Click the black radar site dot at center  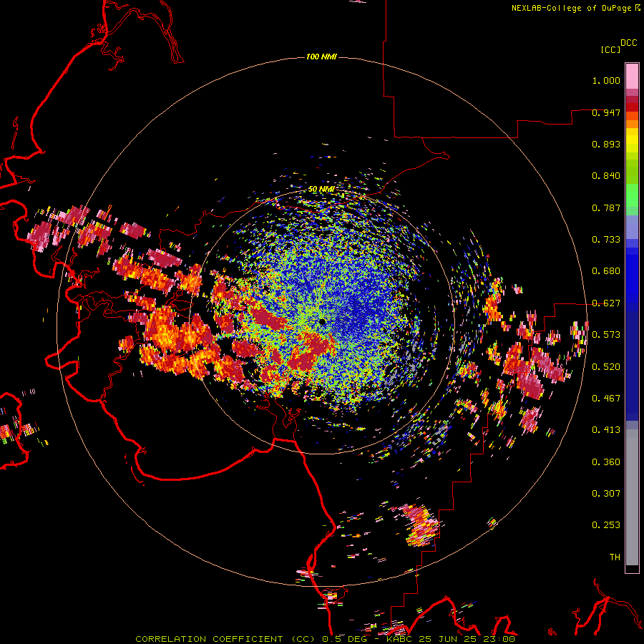click(322, 321)
